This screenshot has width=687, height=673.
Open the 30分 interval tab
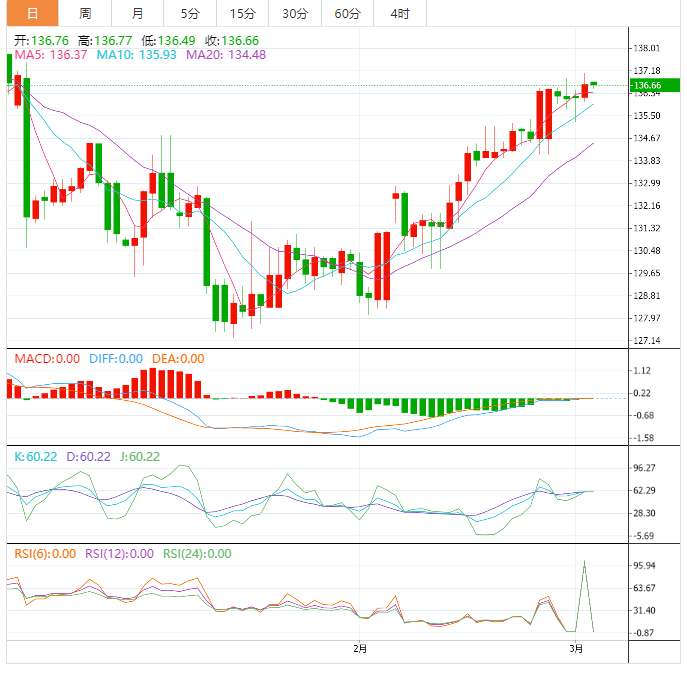pyautogui.click(x=295, y=13)
